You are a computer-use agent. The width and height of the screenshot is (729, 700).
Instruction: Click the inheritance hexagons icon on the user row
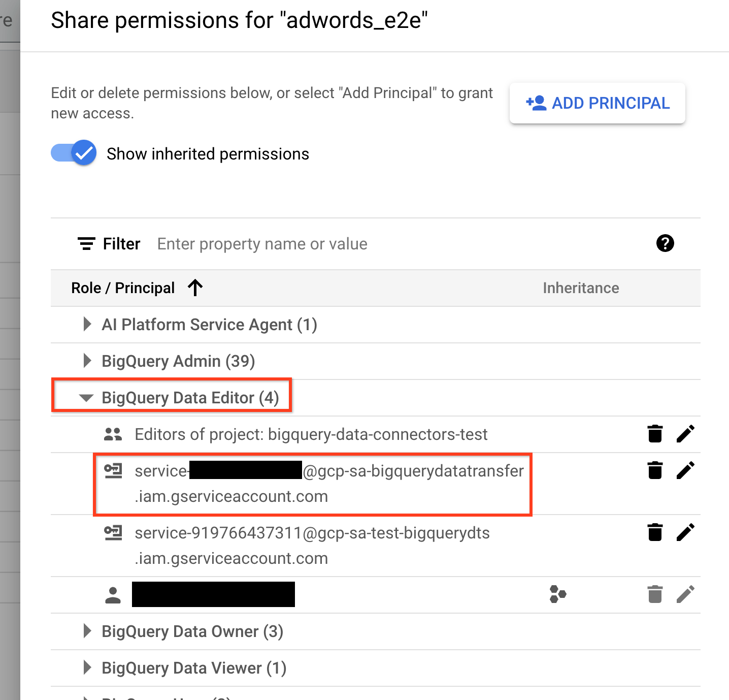pos(558,594)
